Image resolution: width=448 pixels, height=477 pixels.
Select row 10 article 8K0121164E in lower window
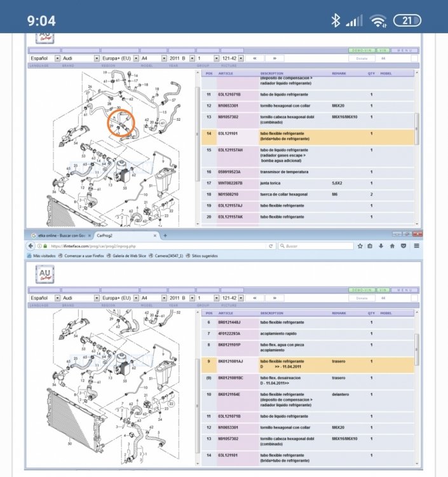(x=308, y=400)
